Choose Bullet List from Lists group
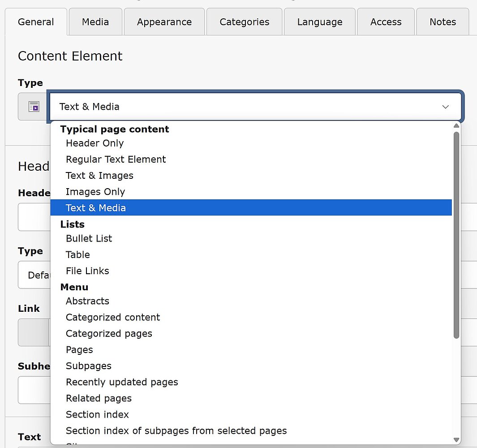477x448 pixels. (x=89, y=238)
